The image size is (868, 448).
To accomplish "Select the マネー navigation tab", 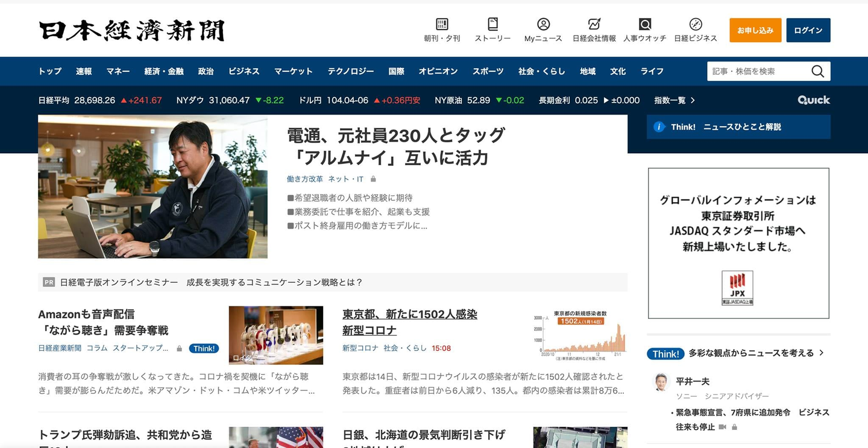I will pos(118,71).
